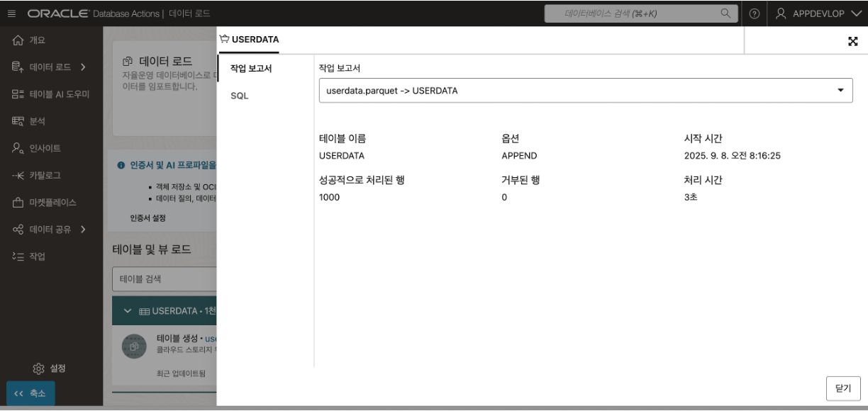868x411 pixels.
Task: Click the USERDATA table name value
Action: point(343,156)
